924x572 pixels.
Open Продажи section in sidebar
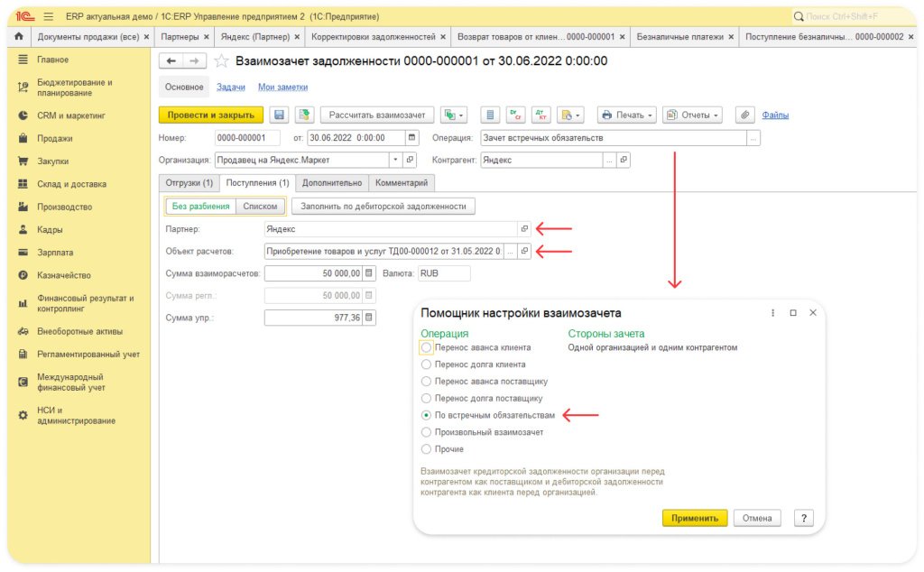click(54, 139)
